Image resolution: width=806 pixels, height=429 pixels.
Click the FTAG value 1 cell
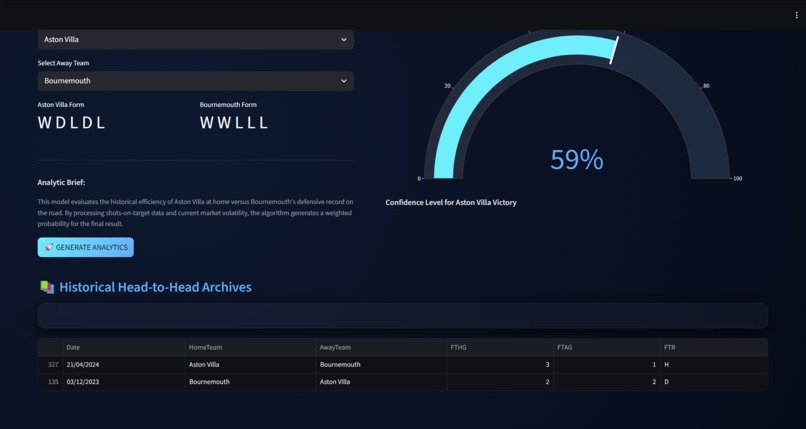pyautogui.click(x=607, y=365)
